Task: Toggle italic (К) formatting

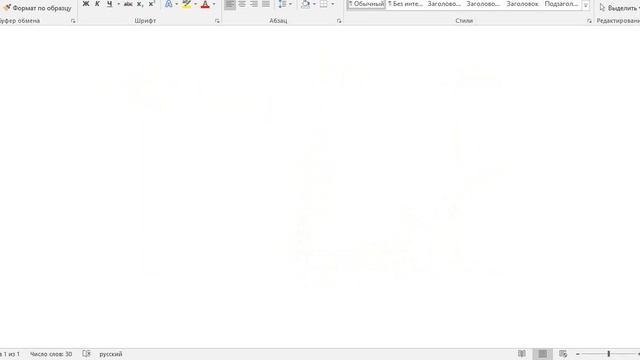Action: (97, 4)
